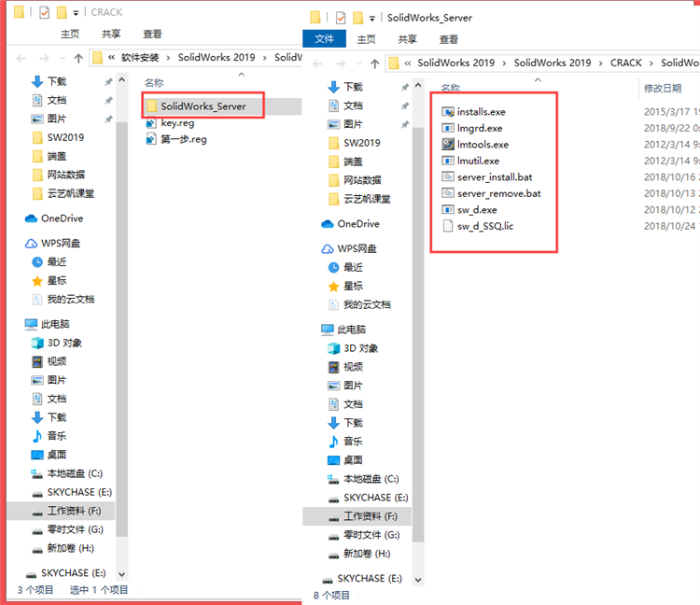700x605 pixels.
Task: Click Up arrow in CRACK window navigation
Action: click(78, 58)
